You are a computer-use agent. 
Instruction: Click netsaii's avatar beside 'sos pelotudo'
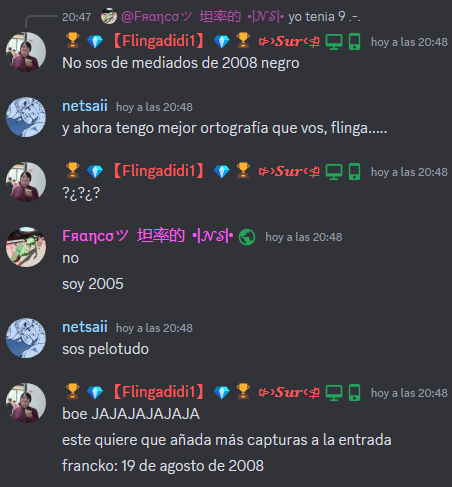pyautogui.click(x=26, y=338)
